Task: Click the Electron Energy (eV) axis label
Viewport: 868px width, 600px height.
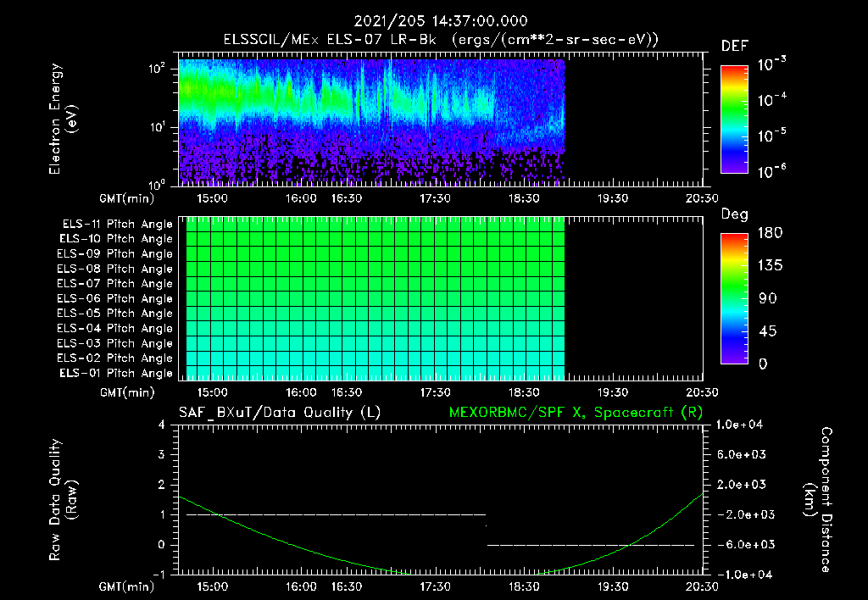Action: [63, 119]
